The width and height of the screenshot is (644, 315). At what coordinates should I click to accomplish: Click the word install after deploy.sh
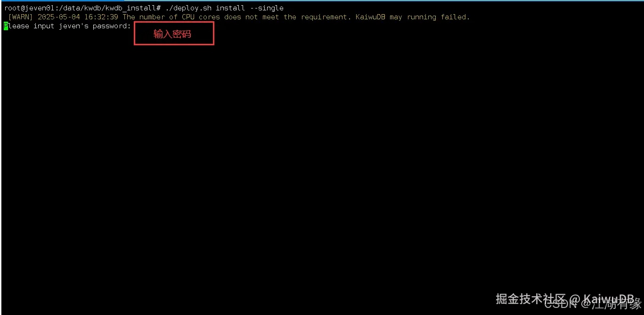click(230, 8)
